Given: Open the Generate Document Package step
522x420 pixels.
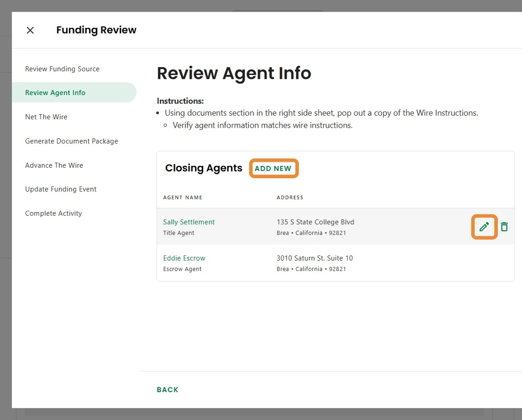Looking at the screenshot, I should pyautogui.click(x=72, y=141).
